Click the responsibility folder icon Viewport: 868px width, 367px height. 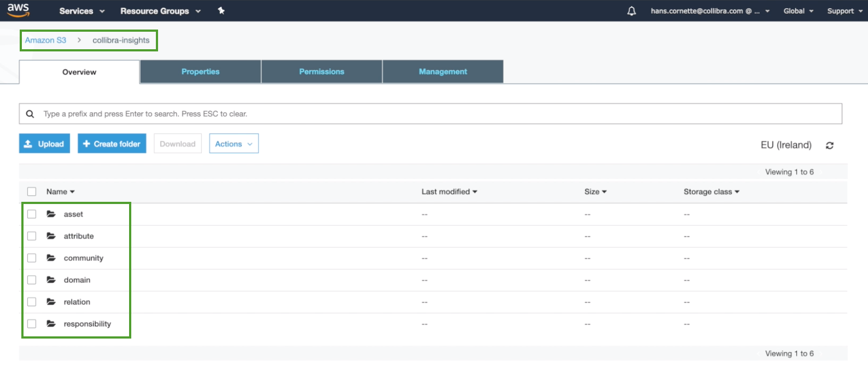pos(51,324)
